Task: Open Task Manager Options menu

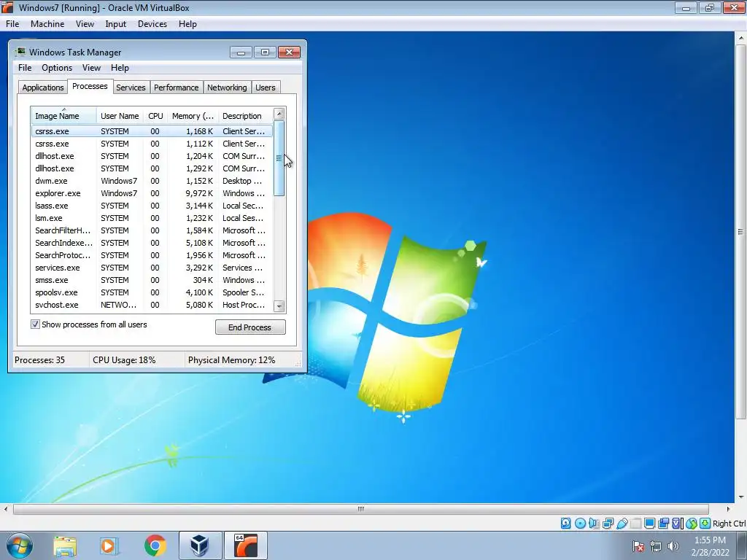Action: click(57, 68)
